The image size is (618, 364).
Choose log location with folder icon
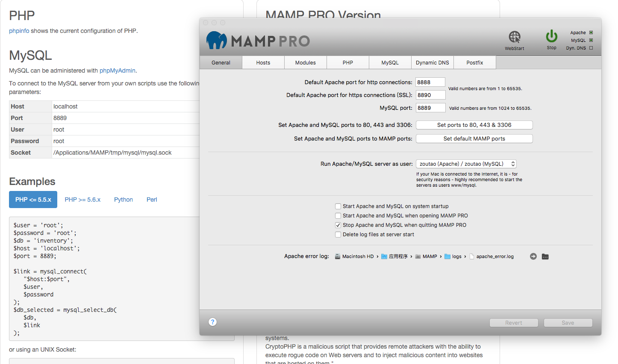(x=545, y=256)
